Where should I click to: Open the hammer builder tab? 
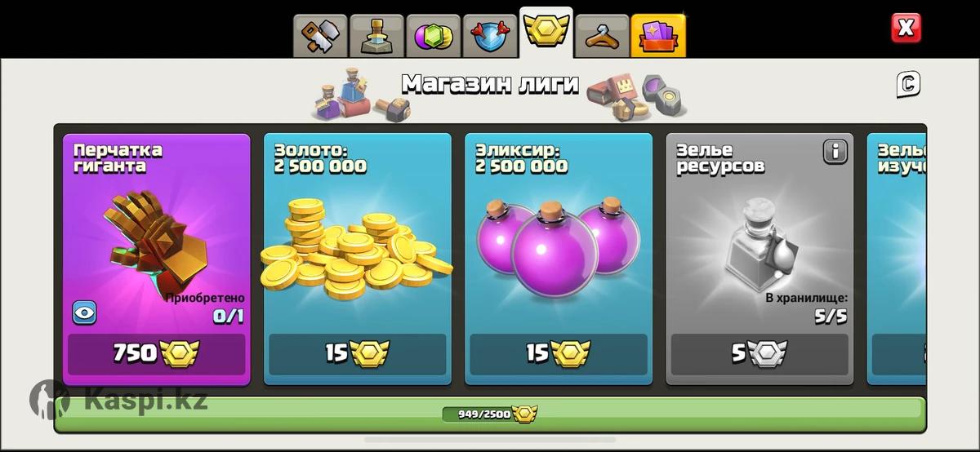click(321, 36)
